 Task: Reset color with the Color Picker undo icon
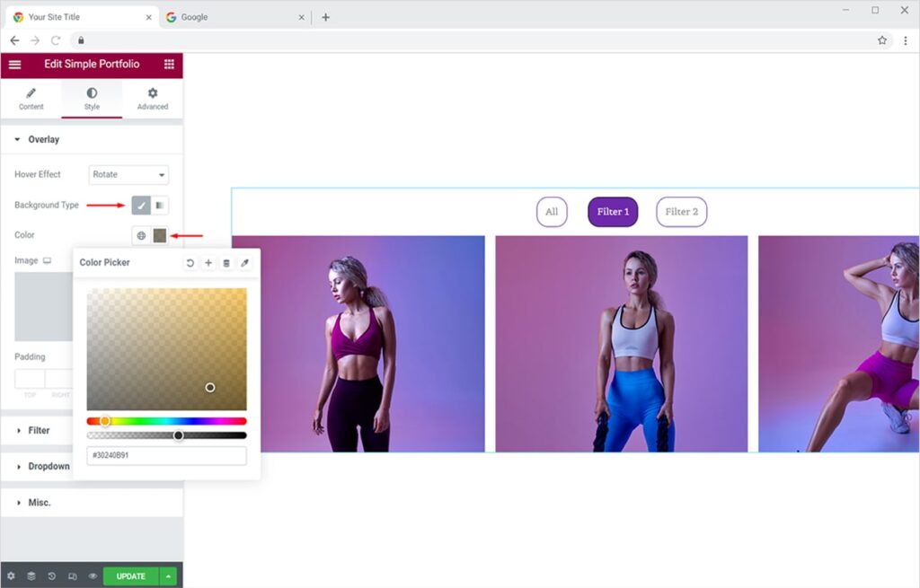click(x=190, y=263)
